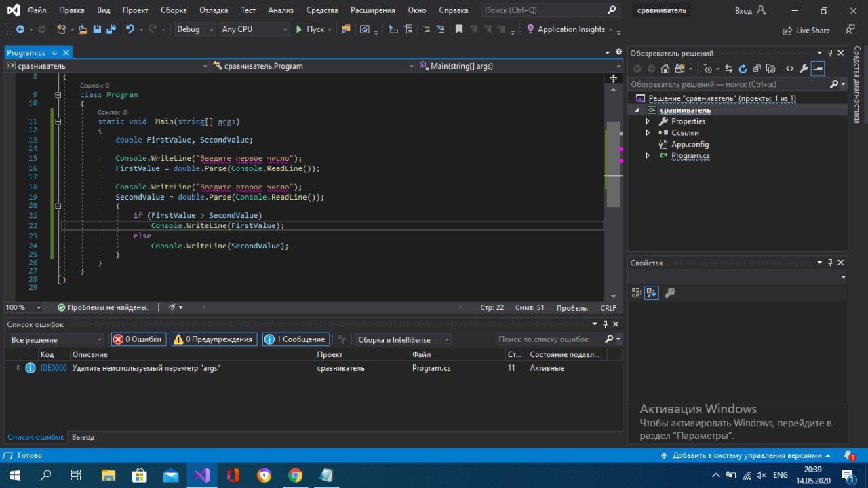This screenshot has width=868, height=488.
Task: Click the Live Share button
Action: (x=806, y=31)
